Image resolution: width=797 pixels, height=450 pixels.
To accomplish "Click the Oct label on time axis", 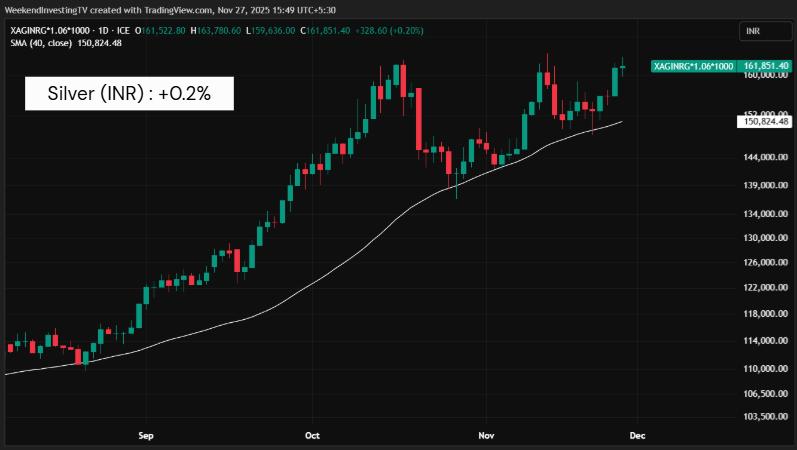I will click(x=312, y=437).
